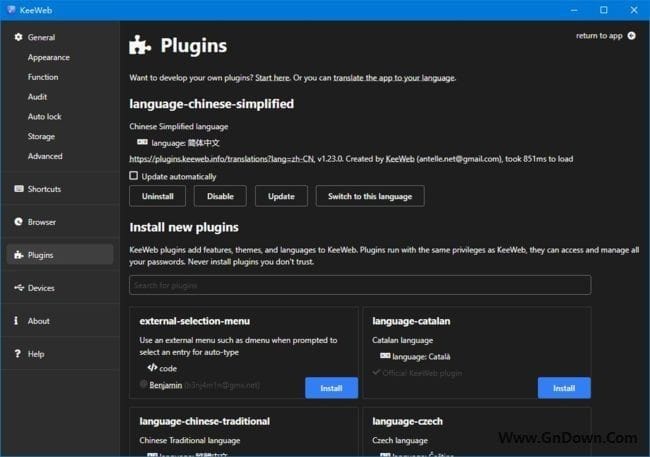This screenshot has height=457, width=650.
Task: Click the KeeWeb app logo in title bar
Action: (x=11, y=10)
